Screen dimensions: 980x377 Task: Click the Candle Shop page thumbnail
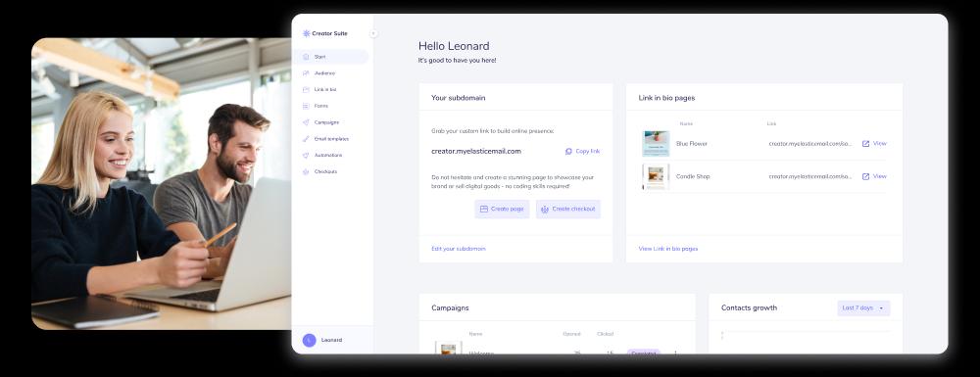coord(656,176)
